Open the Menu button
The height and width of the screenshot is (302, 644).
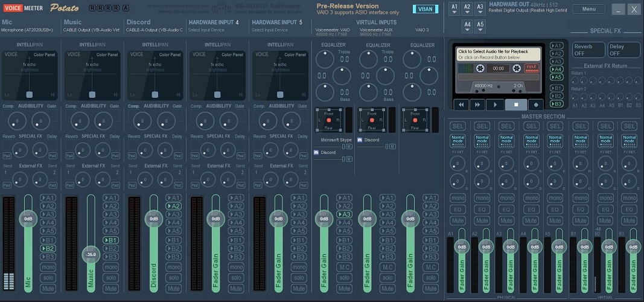tap(588, 8)
